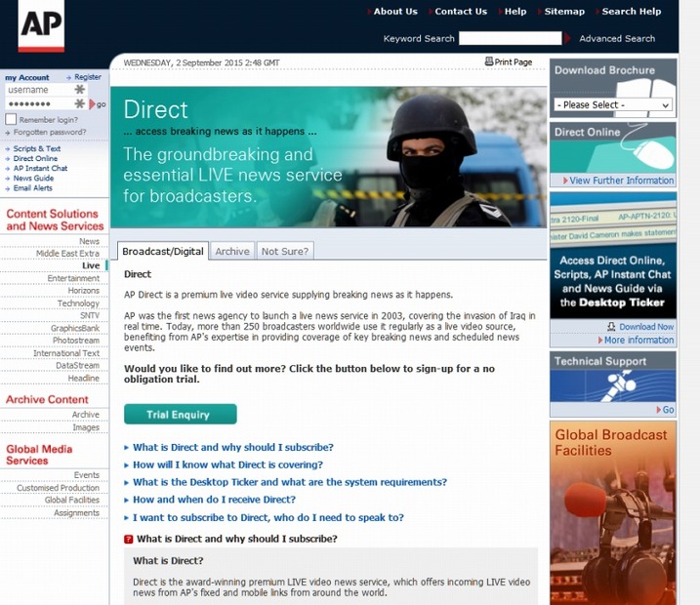This screenshot has width=700, height=605.
Task: Open the Please Select brochure dropdown
Action: coord(613,104)
